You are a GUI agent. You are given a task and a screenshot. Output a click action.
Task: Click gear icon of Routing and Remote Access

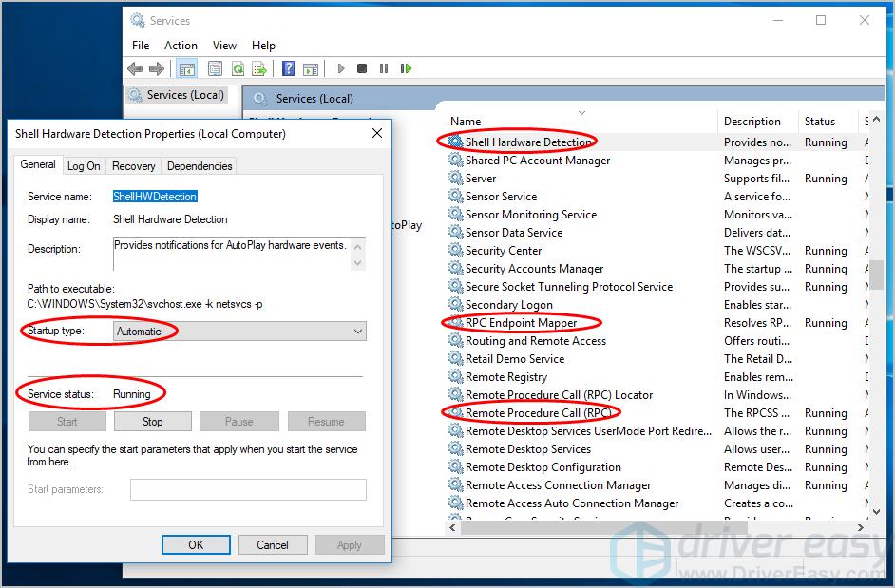click(455, 340)
